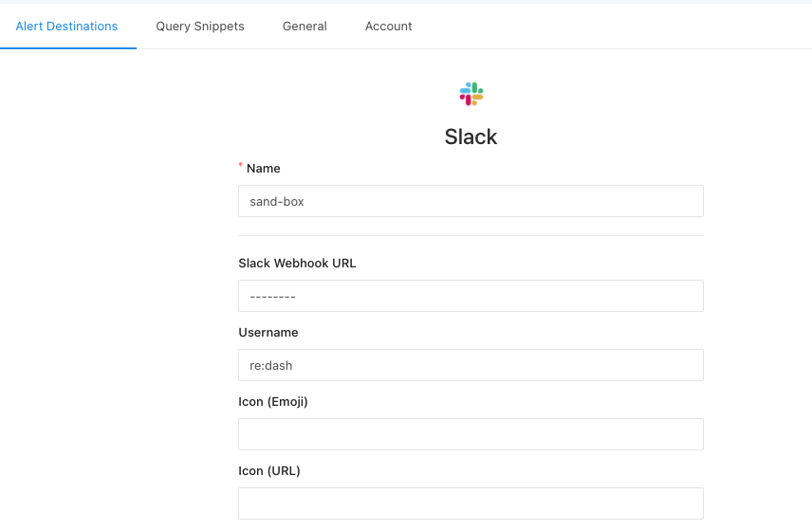
Task: Click the "Name" field label
Action: click(x=263, y=168)
